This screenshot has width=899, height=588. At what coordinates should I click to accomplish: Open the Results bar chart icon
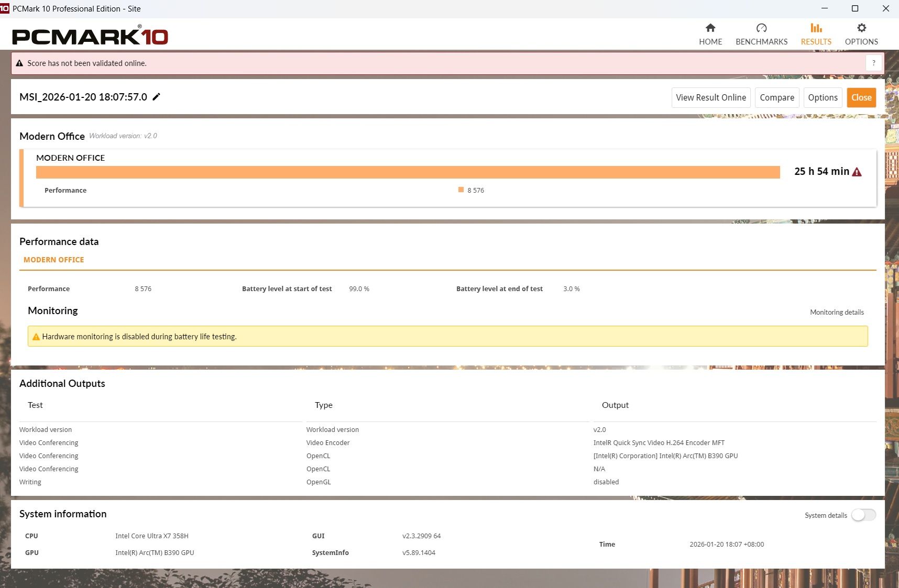click(x=816, y=28)
